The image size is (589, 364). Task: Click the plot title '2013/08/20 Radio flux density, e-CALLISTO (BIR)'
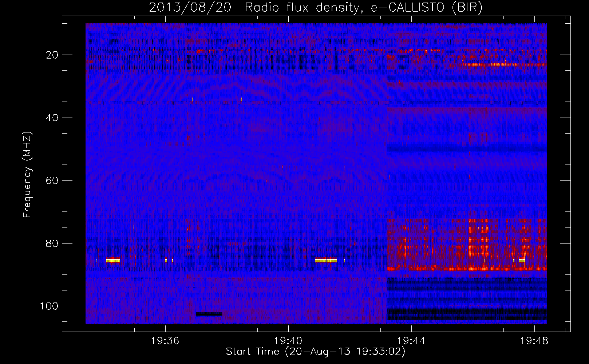[x=316, y=7]
